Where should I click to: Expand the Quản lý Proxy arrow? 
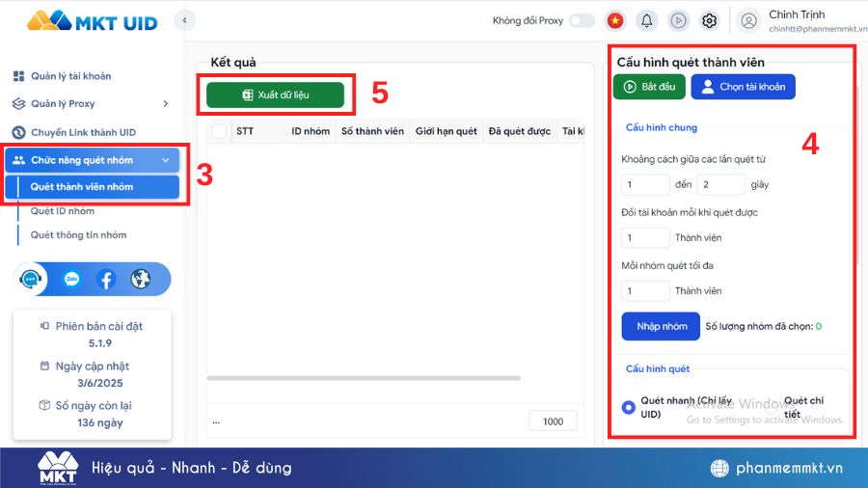click(166, 103)
